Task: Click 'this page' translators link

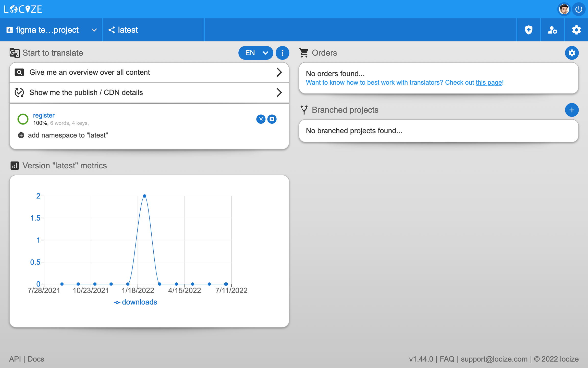Action: 489,83
